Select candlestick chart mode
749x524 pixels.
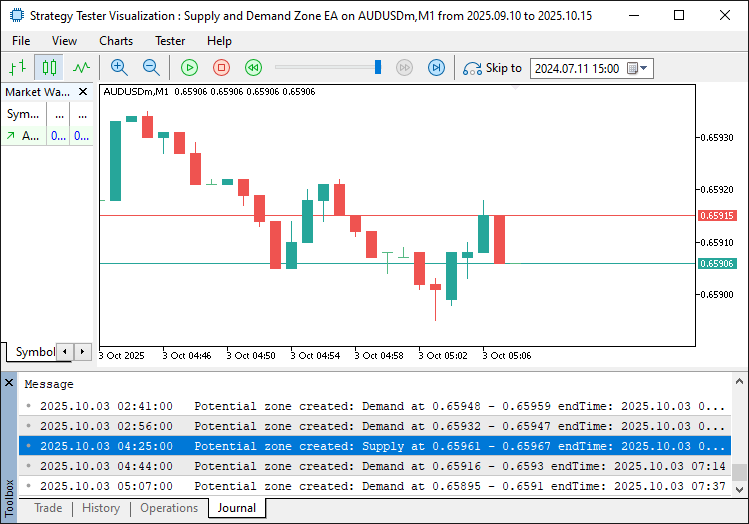(x=49, y=68)
